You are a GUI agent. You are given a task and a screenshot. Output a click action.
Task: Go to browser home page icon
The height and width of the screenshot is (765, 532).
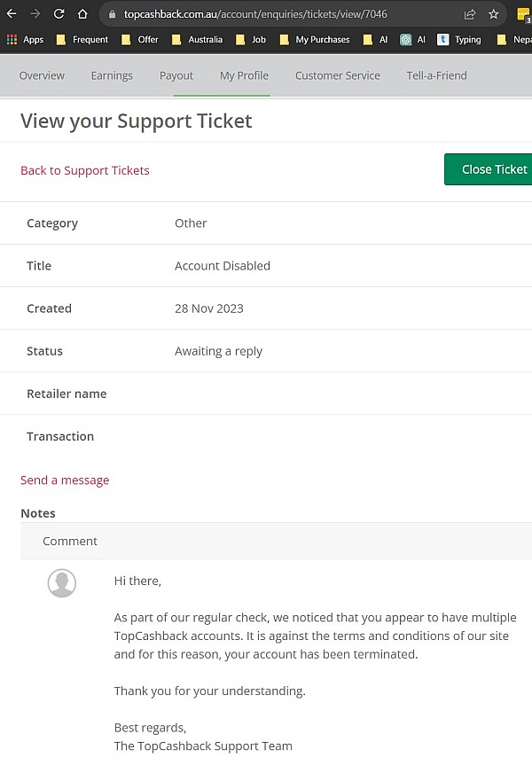(x=82, y=14)
